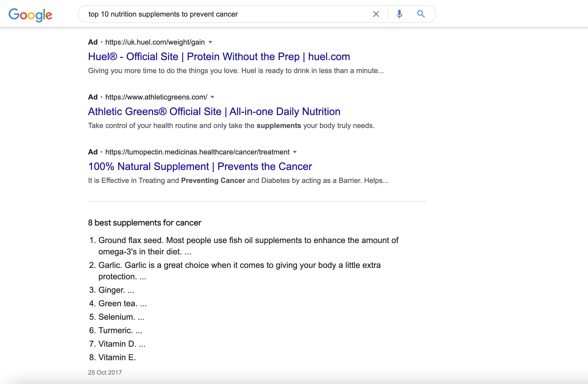Open Athletic Greens Official Site ad link
This screenshot has height=384, width=588.
pos(214,112)
